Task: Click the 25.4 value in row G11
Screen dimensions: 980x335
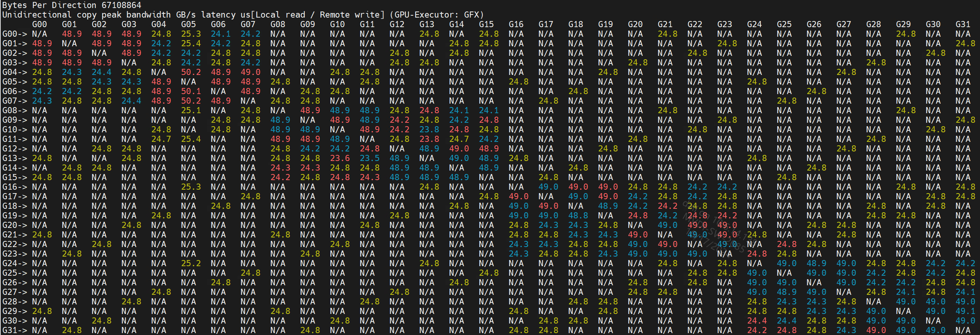Action: [191, 139]
